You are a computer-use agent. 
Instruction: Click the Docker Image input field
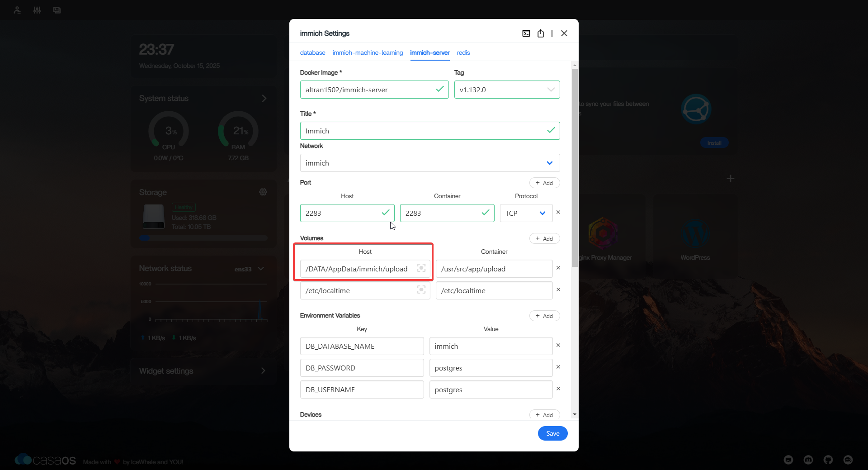(374, 90)
